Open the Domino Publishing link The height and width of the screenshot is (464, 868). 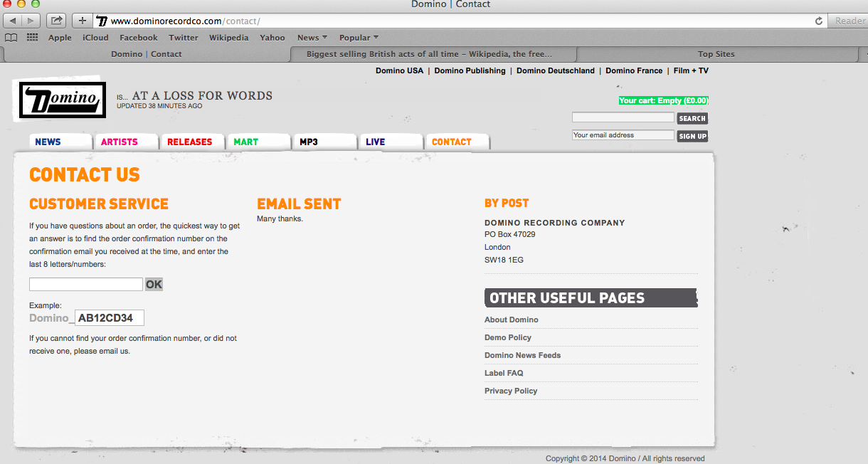point(470,70)
